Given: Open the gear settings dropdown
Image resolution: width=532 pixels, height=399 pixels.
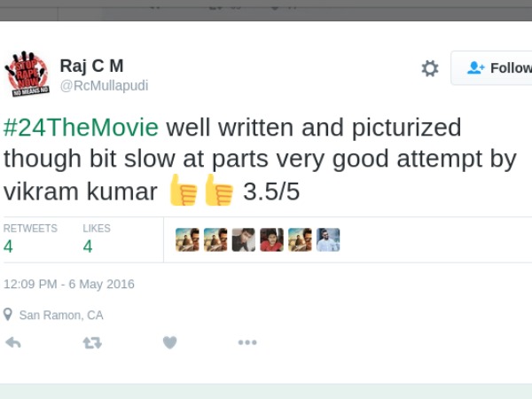Looking at the screenshot, I should (430, 69).
